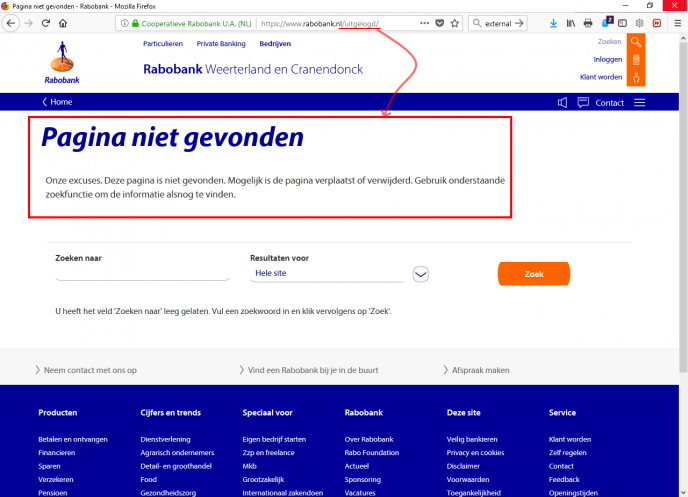Click the green padlock security icon
The height and width of the screenshot is (497, 688).
tap(135, 23)
